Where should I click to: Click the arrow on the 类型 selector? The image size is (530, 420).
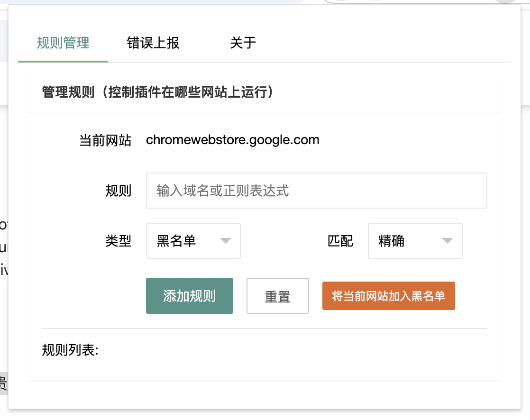click(x=226, y=241)
